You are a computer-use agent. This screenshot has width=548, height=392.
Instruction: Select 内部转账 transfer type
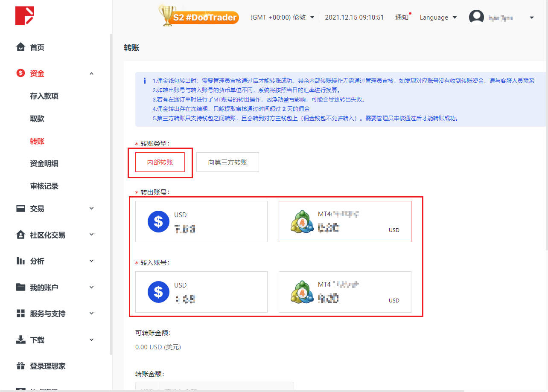point(160,162)
